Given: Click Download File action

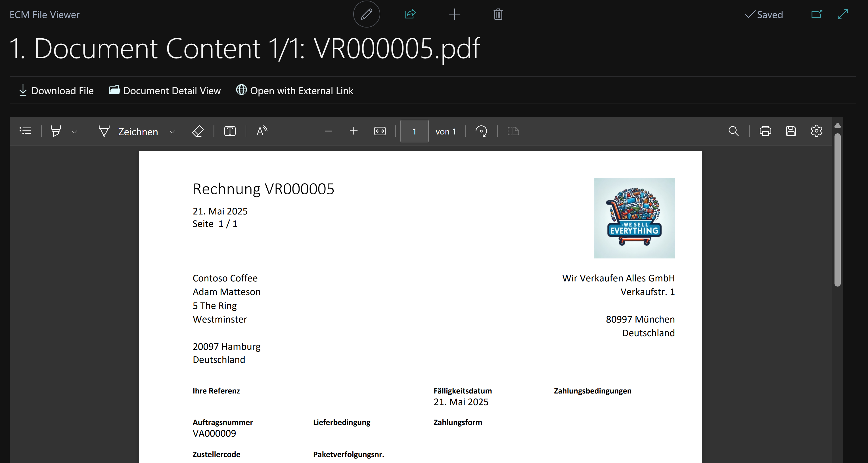Looking at the screenshot, I should (56, 91).
